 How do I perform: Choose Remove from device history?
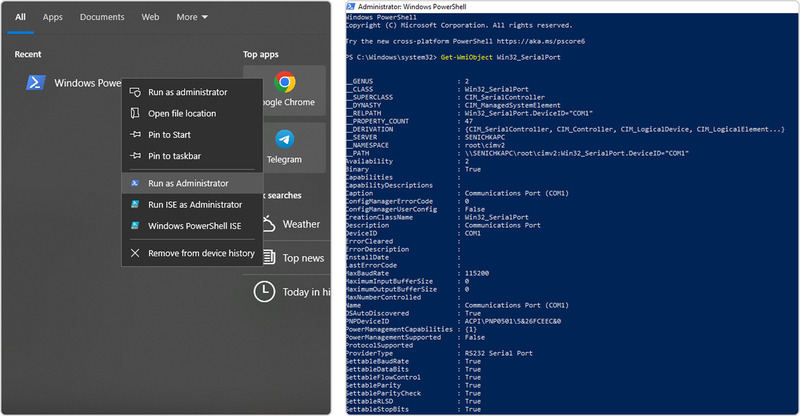click(x=192, y=253)
